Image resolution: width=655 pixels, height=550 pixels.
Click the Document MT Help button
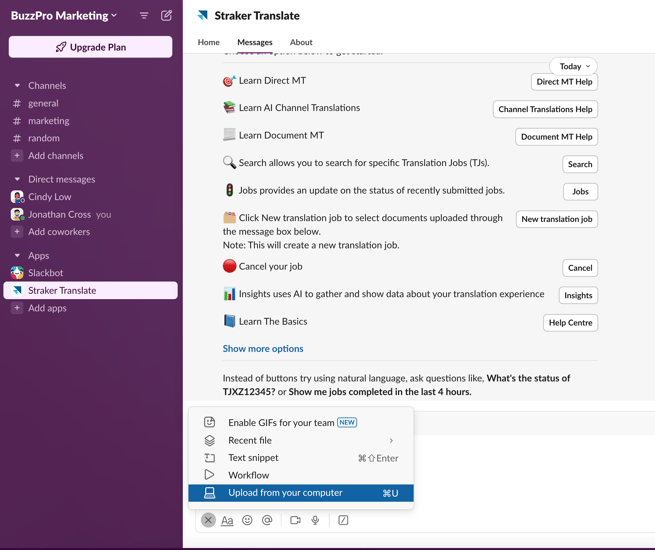[556, 137]
